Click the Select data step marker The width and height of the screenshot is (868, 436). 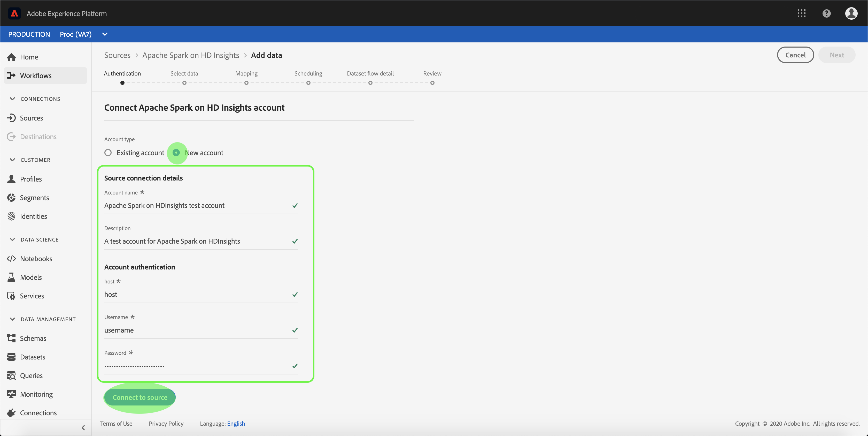(x=184, y=83)
